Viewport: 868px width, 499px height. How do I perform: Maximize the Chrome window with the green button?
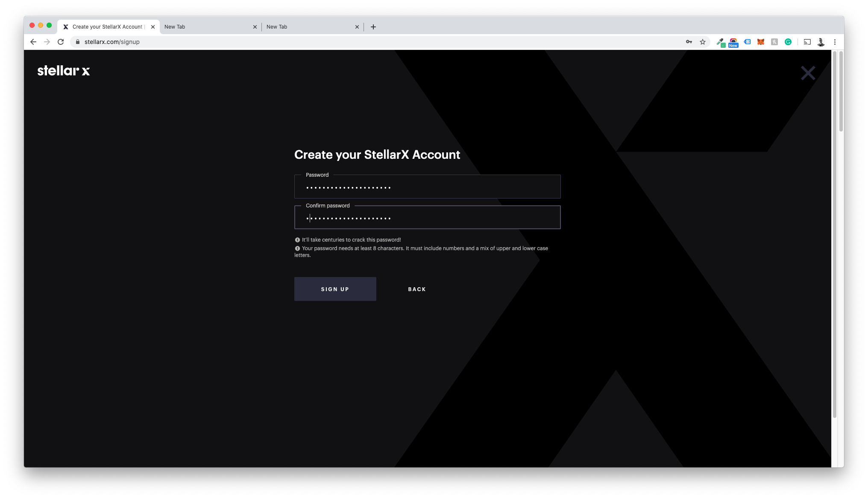pos(49,26)
